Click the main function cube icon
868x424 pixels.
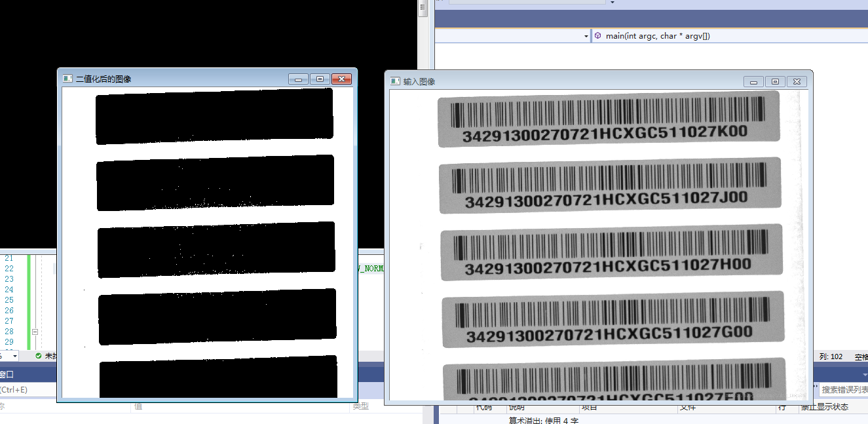click(598, 36)
